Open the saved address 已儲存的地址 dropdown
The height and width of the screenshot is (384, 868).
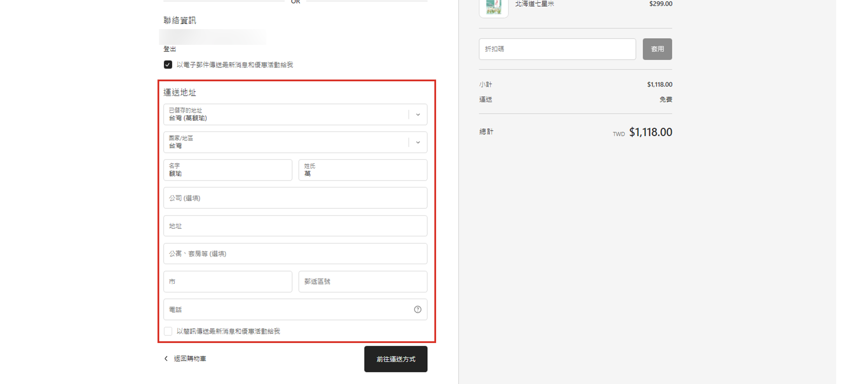coord(295,114)
